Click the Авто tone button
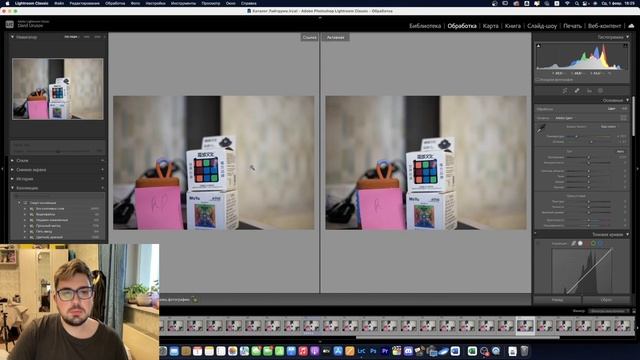This screenshot has width=640, height=360. [620, 151]
